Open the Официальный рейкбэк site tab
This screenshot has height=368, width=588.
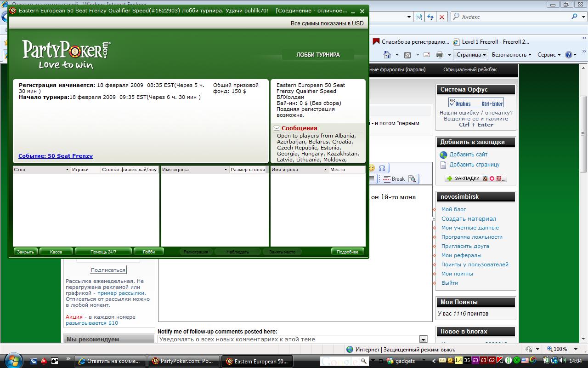[470, 69]
